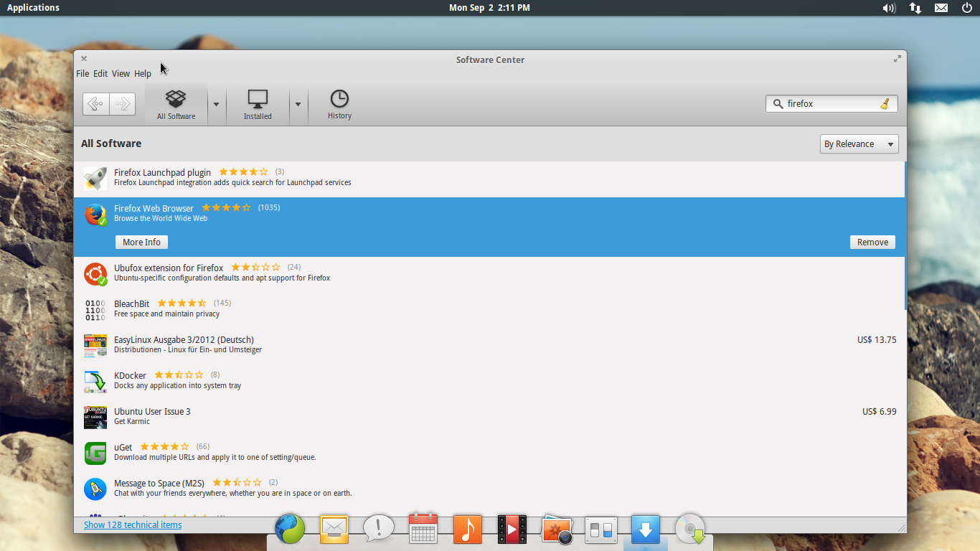Screen dimensions: 980x551
Task: Show 128 technical items
Action: [133, 524]
